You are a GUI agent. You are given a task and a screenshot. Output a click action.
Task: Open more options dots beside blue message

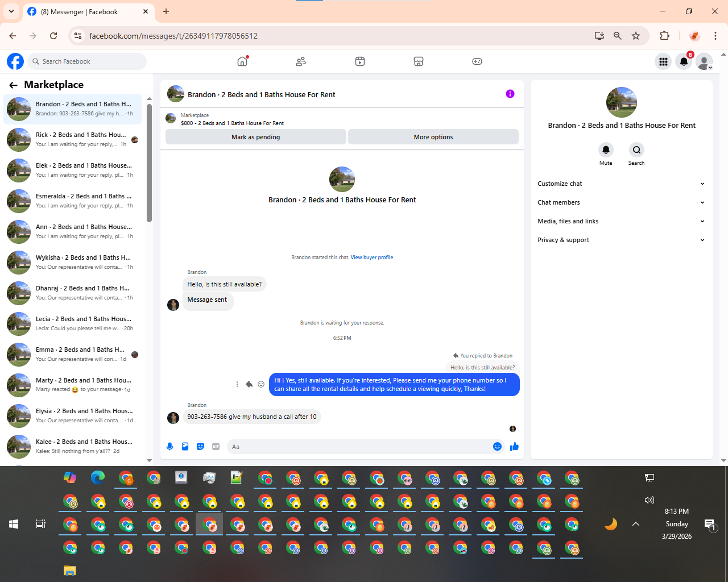click(x=237, y=384)
